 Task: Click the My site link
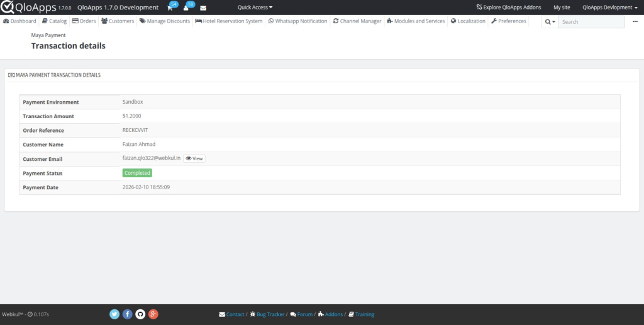coord(562,8)
